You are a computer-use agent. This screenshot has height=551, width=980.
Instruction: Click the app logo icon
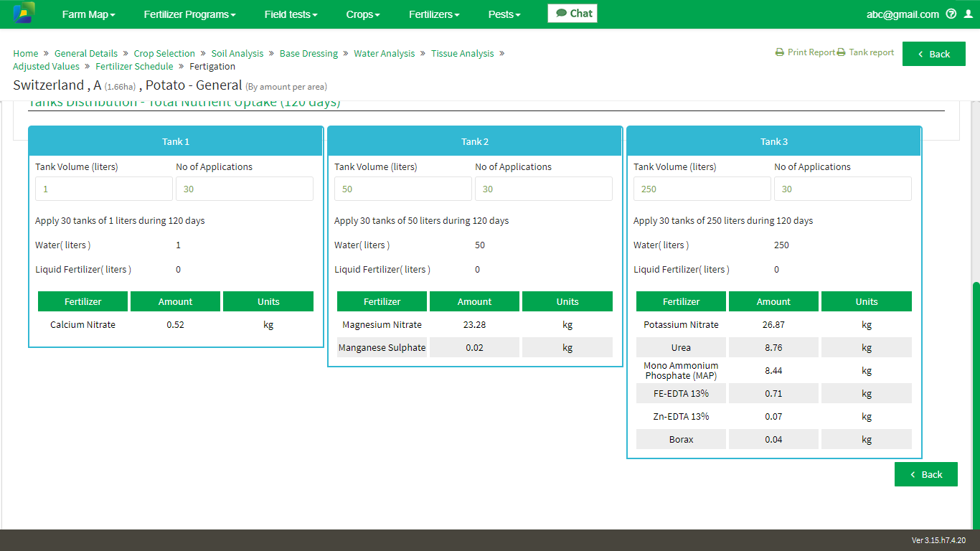click(24, 13)
